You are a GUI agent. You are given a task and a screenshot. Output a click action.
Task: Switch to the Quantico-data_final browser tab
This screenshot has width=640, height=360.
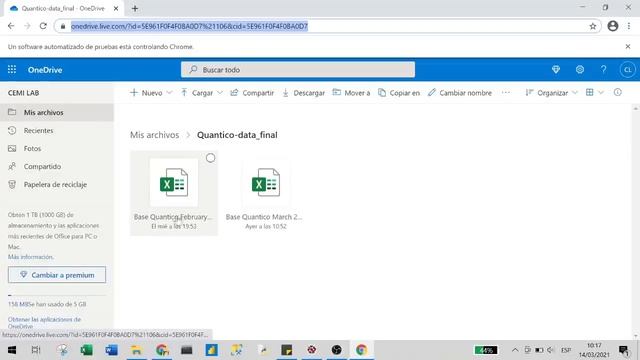point(63,8)
